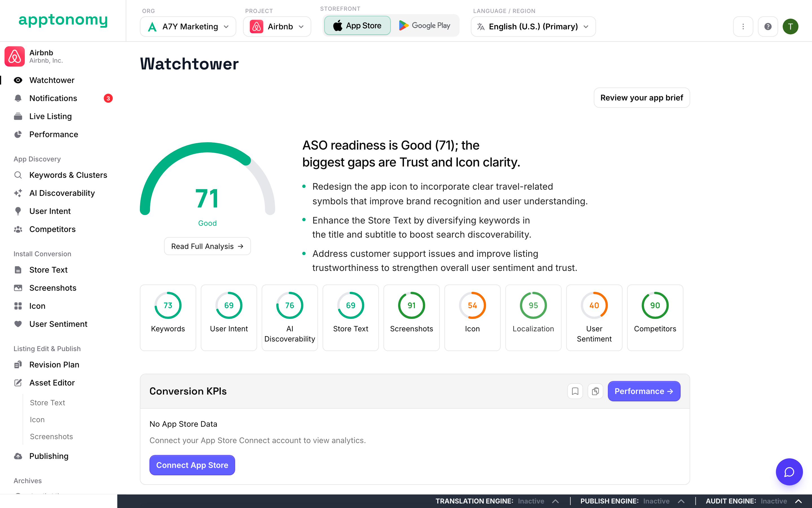The width and height of the screenshot is (812, 508).
Task: Click the Airbnb app icon in sidebar
Action: [14, 56]
